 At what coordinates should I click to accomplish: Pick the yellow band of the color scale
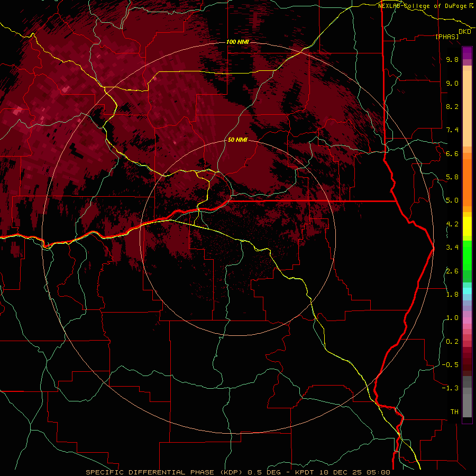tap(467, 226)
